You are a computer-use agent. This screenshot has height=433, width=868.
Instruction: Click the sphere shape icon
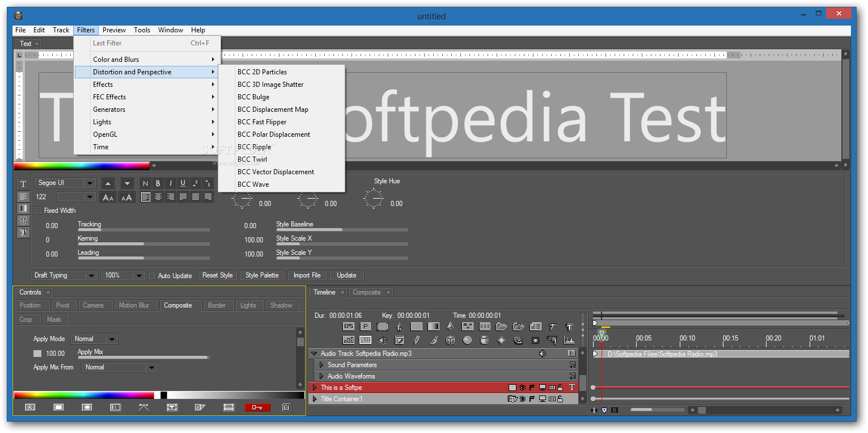coord(467,340)
